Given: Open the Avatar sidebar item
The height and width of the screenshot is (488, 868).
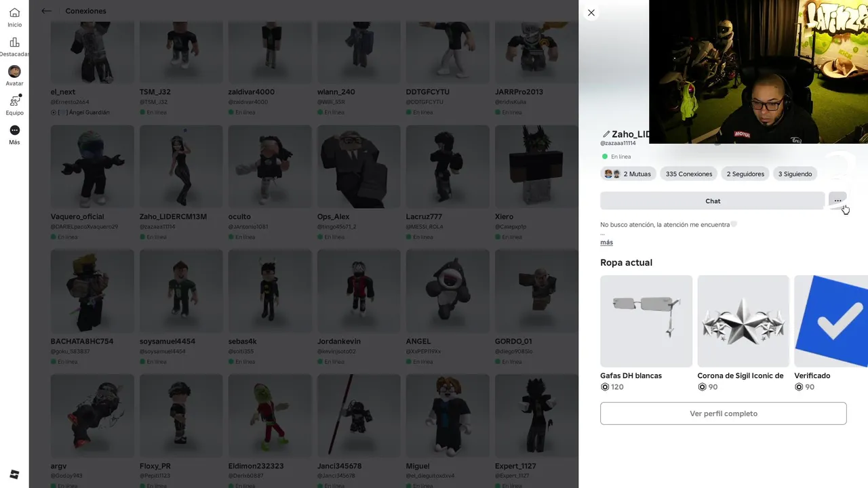Looking at the screenshot, I should (14, 75).
